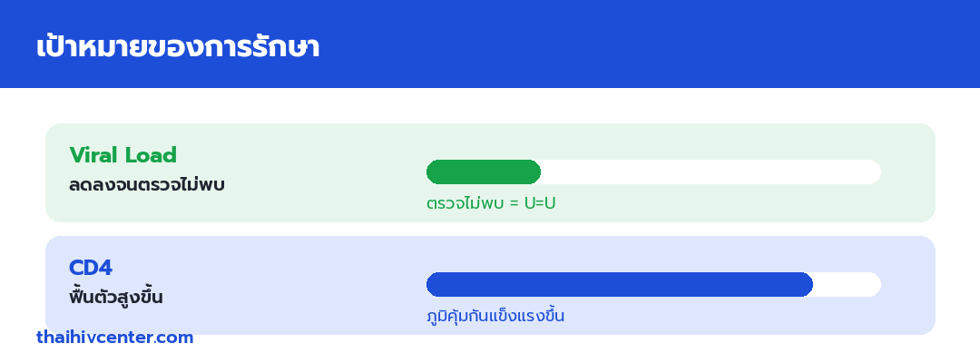Click the header title เป้าหมายของการรักษา
The height and width of the screenshot is (363, 980).
[x=178, y=47]
